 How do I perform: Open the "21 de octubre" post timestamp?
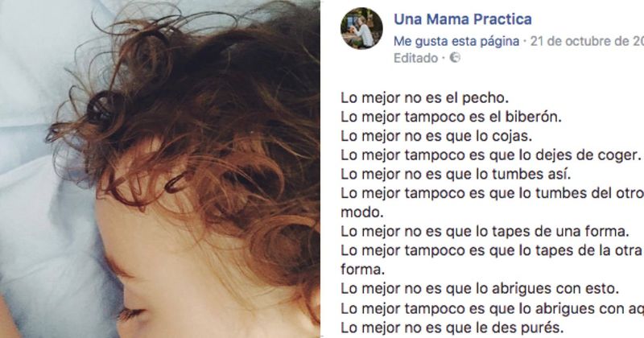[588, 41]
